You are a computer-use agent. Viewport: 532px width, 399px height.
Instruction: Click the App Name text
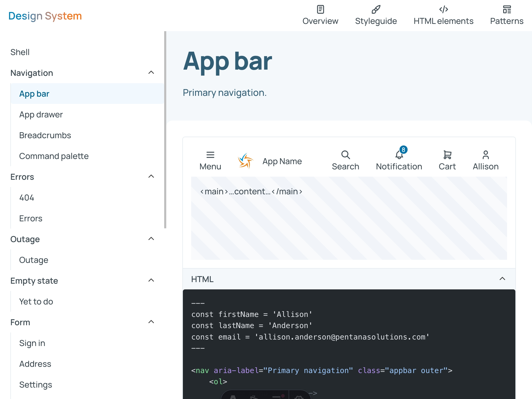282,161
